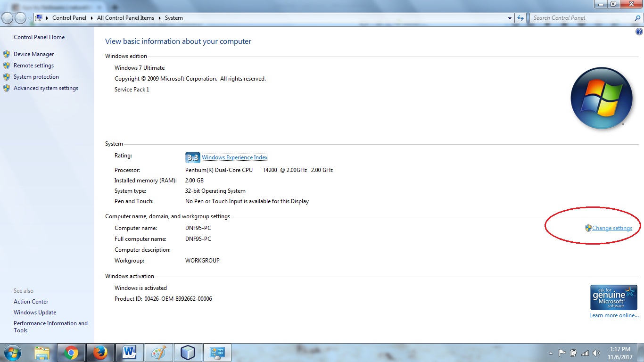The height and width of the screenshot is (362, 644).
Task: Click the Control Panel taskbar button
Action: click(217, 353)
